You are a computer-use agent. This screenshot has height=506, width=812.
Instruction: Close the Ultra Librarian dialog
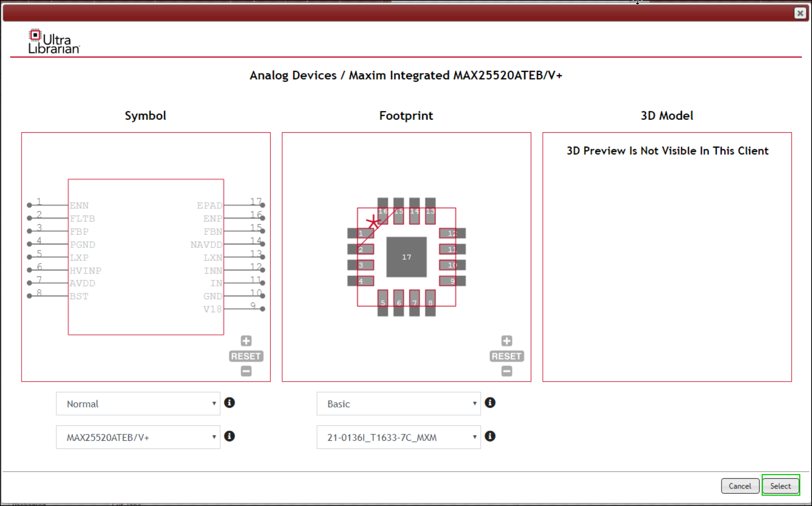tap(800, 13)
